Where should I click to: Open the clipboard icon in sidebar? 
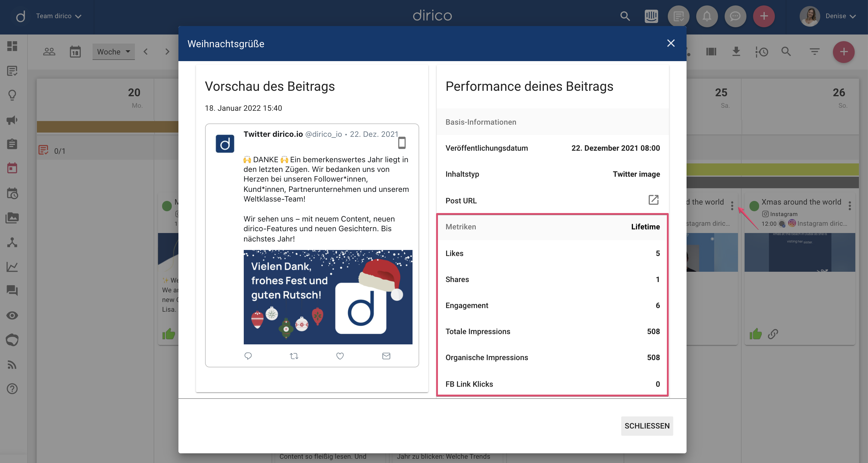(12, 144)
